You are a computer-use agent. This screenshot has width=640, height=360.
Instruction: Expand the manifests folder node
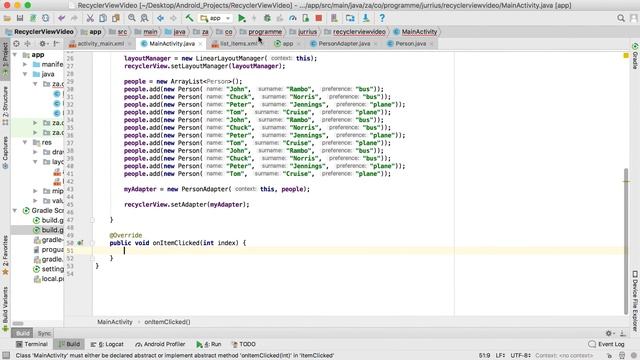pos(25,64)
